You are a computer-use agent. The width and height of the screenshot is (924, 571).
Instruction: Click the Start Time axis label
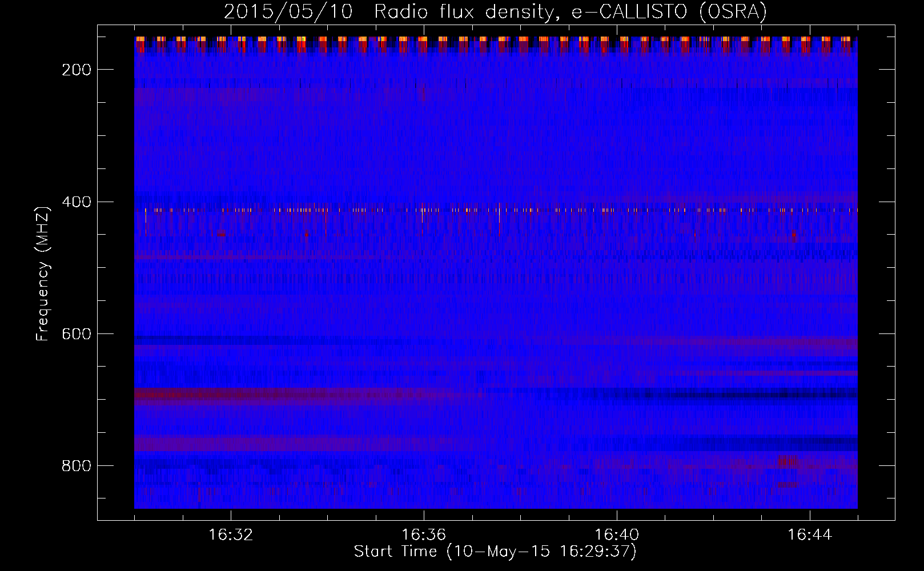[495, 552]
